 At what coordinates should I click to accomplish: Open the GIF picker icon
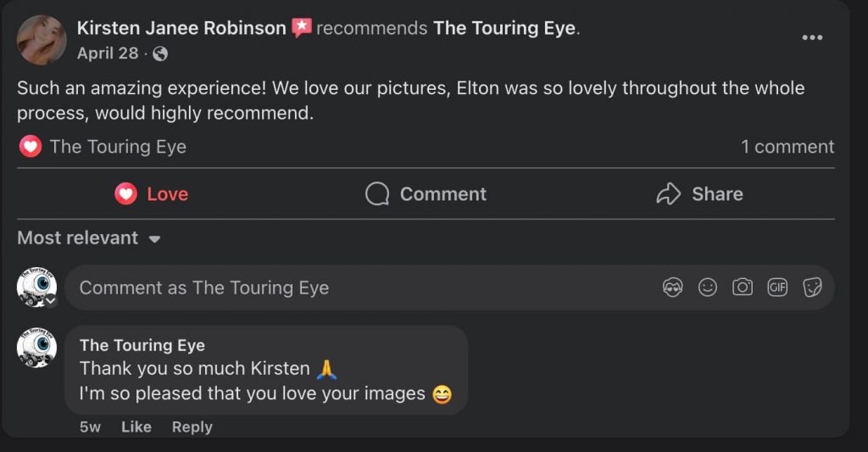click(x=777, y=287)
